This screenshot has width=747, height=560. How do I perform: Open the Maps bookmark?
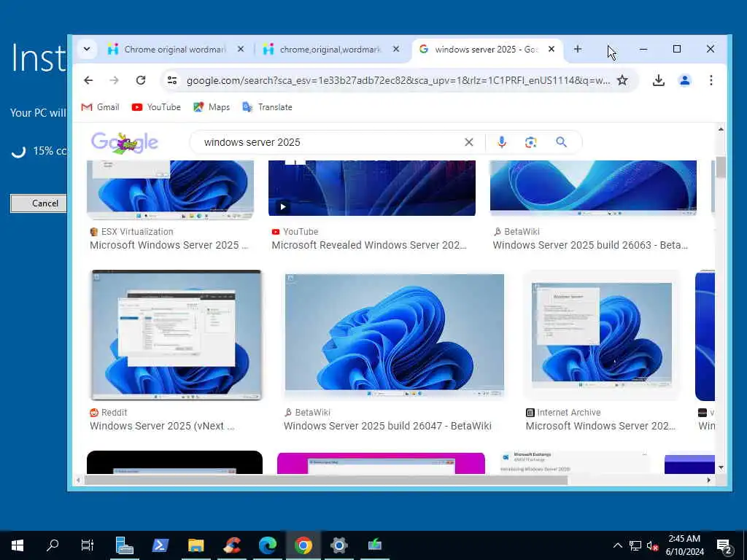[212, 107]
